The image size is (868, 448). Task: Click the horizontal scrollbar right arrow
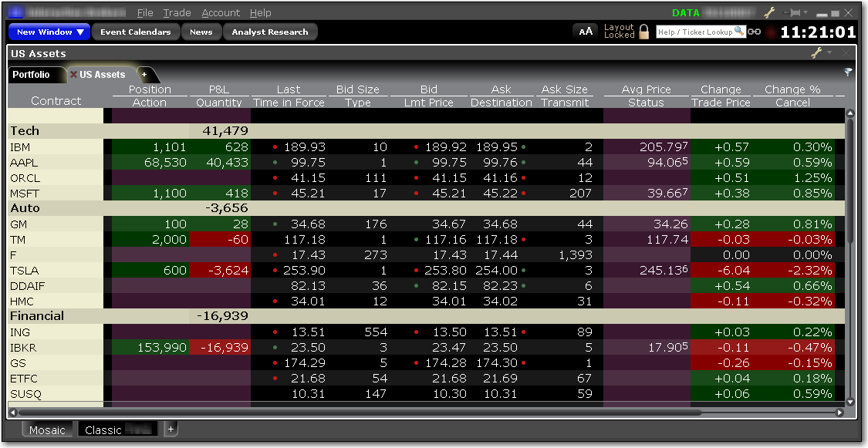pyautogui.click(x=839, y=412)
